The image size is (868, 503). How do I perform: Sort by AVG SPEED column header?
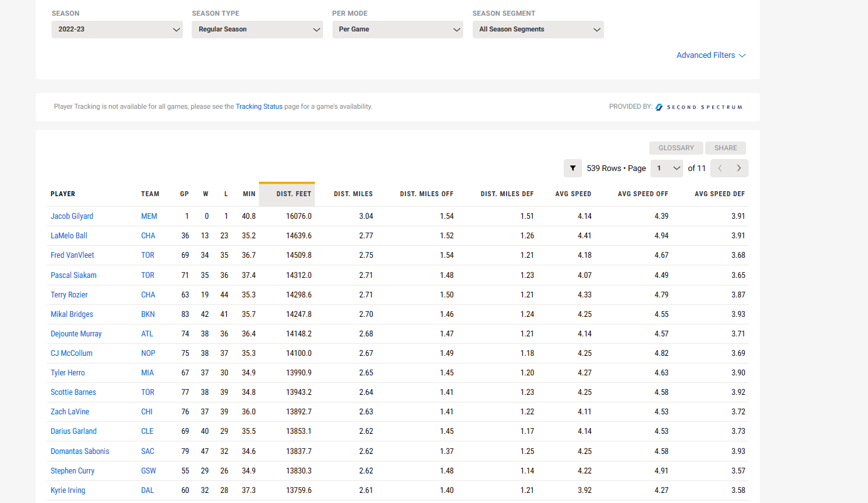pyautogui.click(x=573, y=194)
